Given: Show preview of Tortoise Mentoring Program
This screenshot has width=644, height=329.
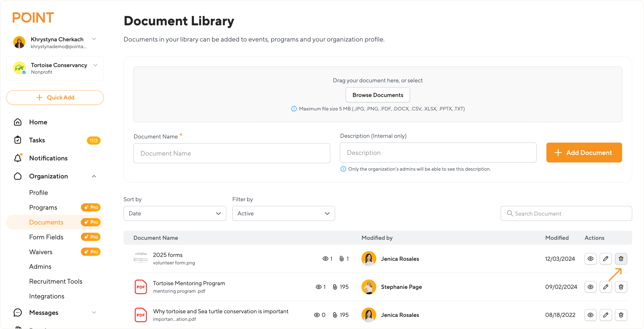Looking at the screenshot, I should pos(591,287).
